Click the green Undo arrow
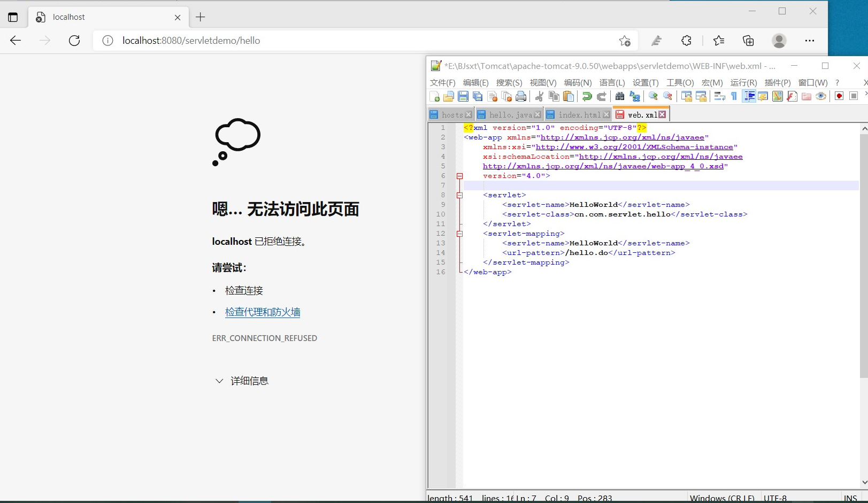868x503 pixels. (587, 96)
